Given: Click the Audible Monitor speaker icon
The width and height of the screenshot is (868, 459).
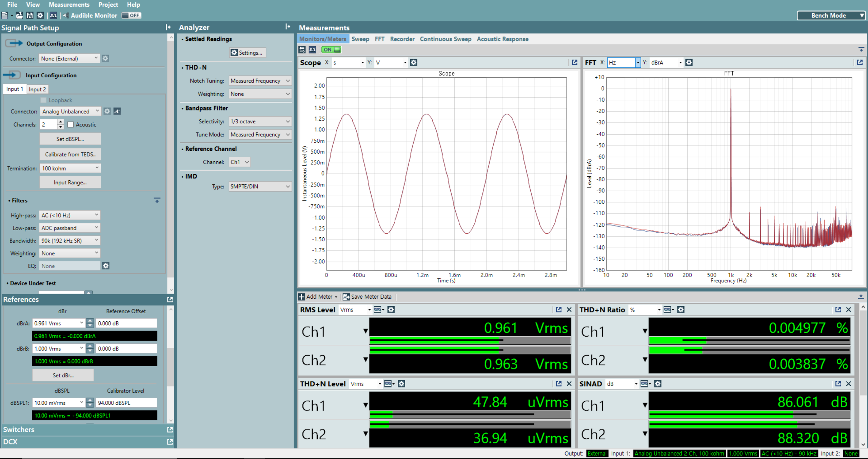Looking at the screenshot, I should pos(66,15).
